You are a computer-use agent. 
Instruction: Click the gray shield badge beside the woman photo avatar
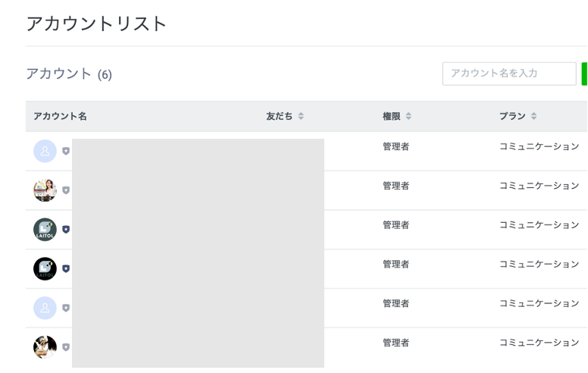pos(66,190)
